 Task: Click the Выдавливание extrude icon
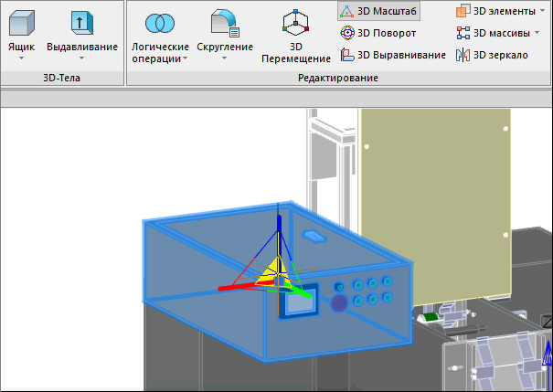pos(82,23)
